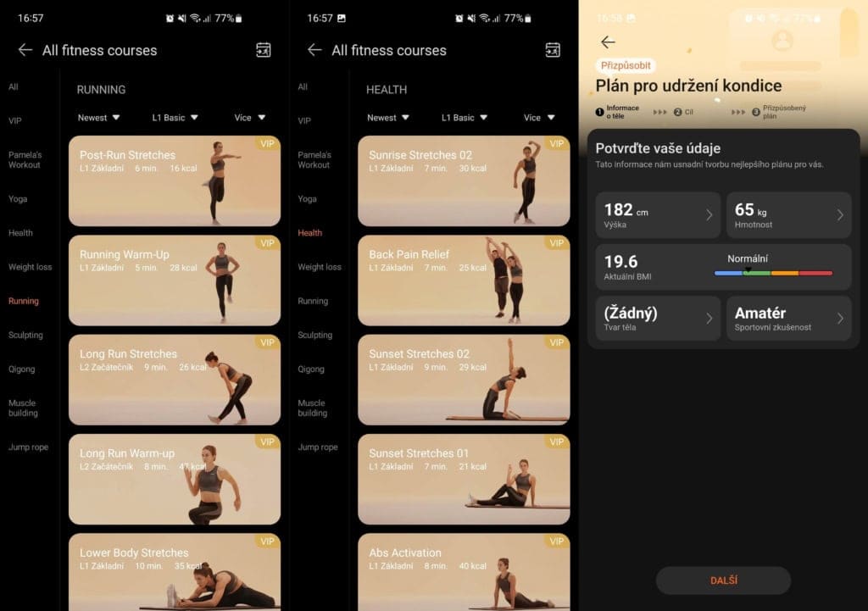
Task: Select the Running category in the sidebar
Action: pos(23,301)
